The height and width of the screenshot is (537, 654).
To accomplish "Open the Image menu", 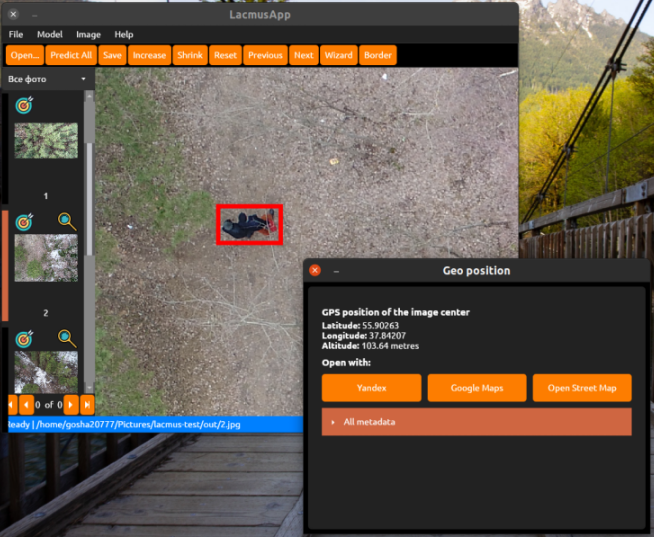I will tap(88, 34).
